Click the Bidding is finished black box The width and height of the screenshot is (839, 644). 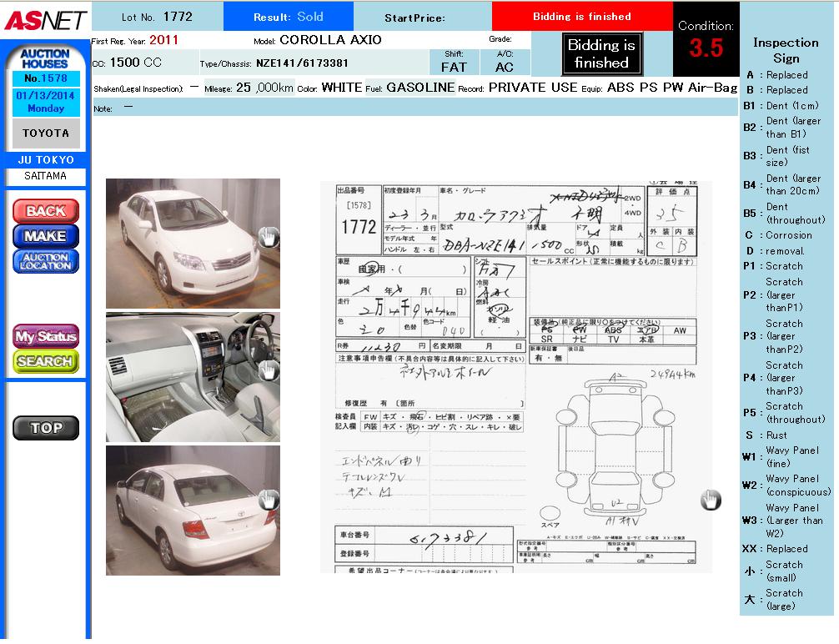coord(600,54)
